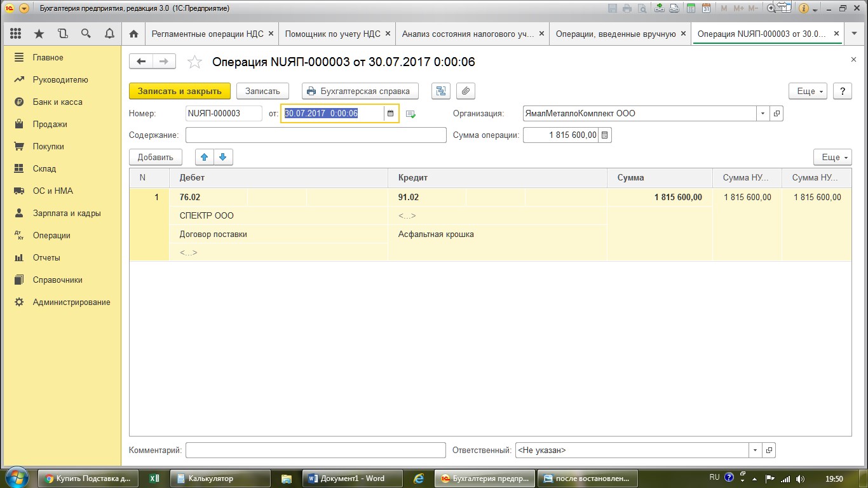Image resolution: width=868 pixels, height=488 pixels.
Task: Click the paperclip attached files icon
Action: [466, 91]
